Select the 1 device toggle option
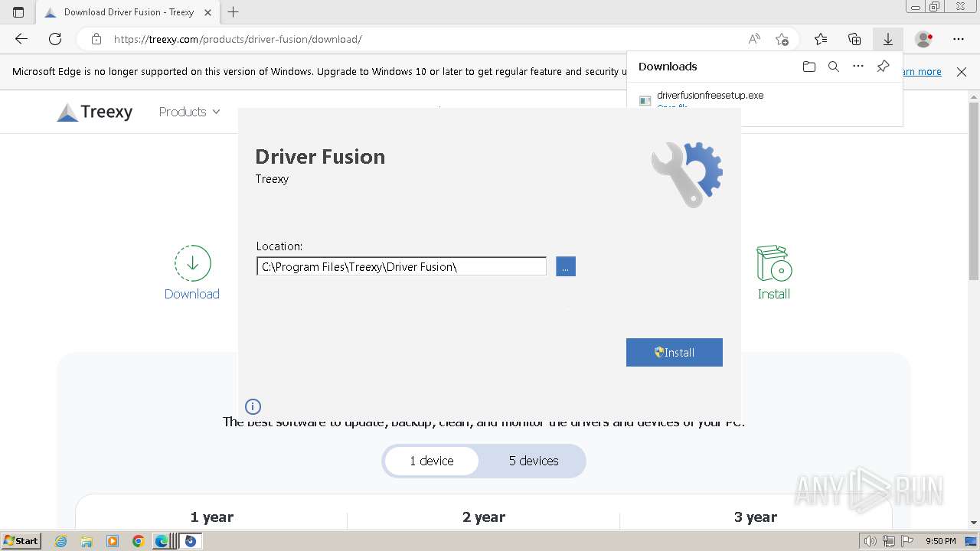This screenshot has height=551, width=980. pyautogui.click(x=431, y=461)
